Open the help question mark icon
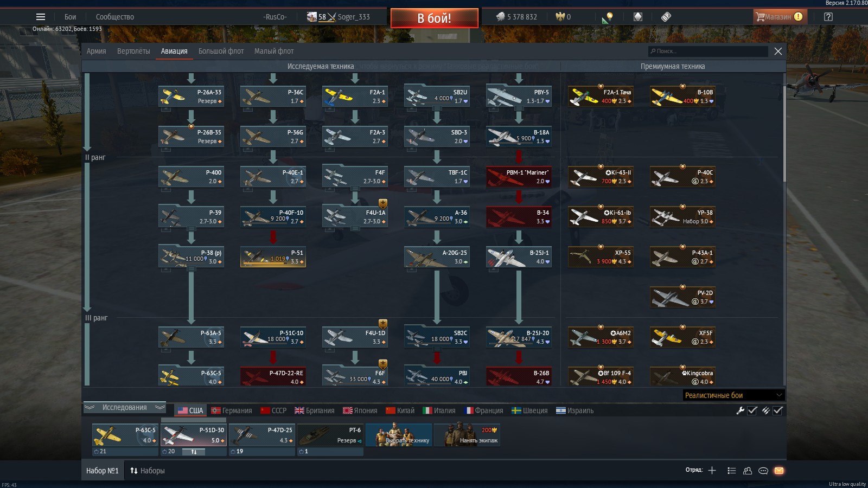The height and width of the screenshot is (488, 868). pyautogui.click(x=828, y=17)
